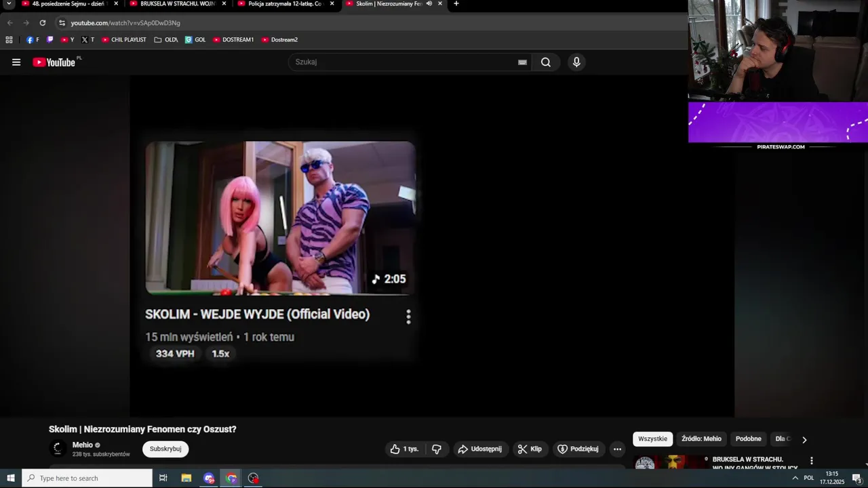Open the on-screen keyboard icon in search box

pyautogui.click(x=522, y=62)
